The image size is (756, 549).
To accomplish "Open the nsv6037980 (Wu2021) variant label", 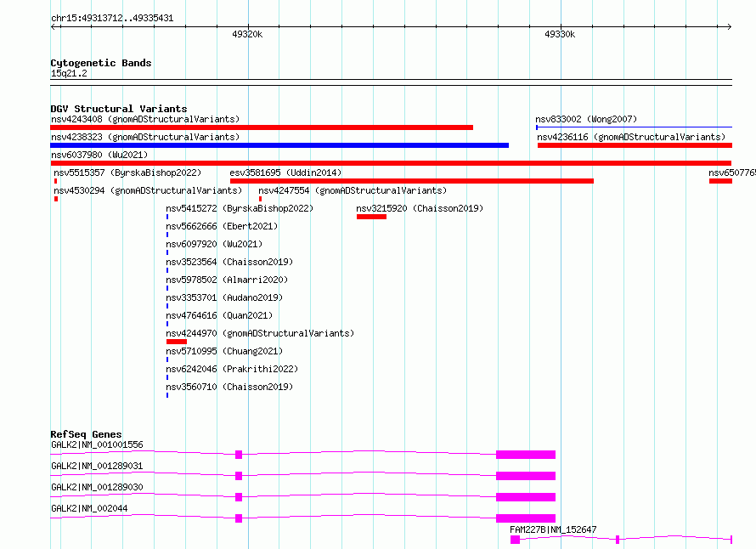I will [99, 155].
